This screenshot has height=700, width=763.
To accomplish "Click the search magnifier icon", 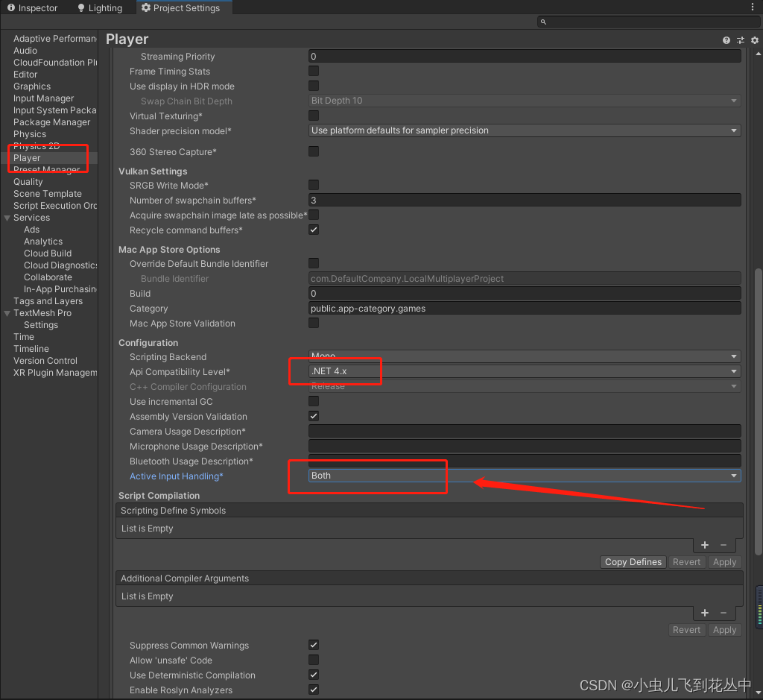I will coord(543,22).
